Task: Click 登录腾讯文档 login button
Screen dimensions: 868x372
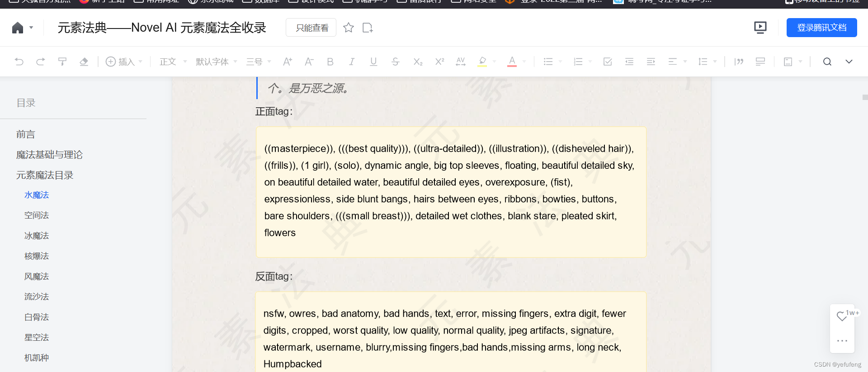Action: point(821,28)
